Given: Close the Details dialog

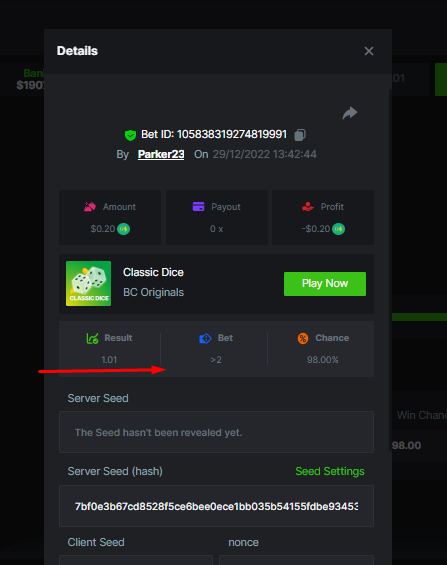Looking at the screenshot, I should point(369,51).
